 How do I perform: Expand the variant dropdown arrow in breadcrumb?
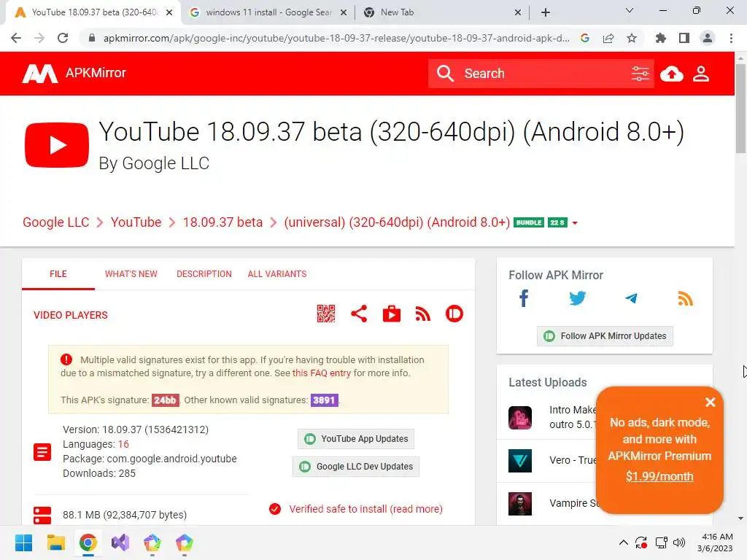tap(575, 223)
